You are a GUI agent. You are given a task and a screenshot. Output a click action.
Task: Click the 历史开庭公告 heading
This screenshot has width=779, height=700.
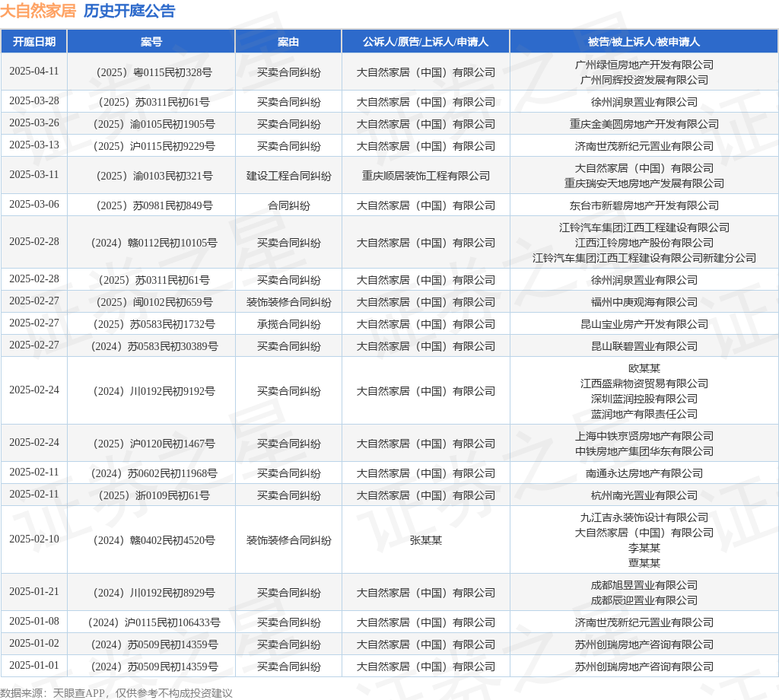pos(129,11)
